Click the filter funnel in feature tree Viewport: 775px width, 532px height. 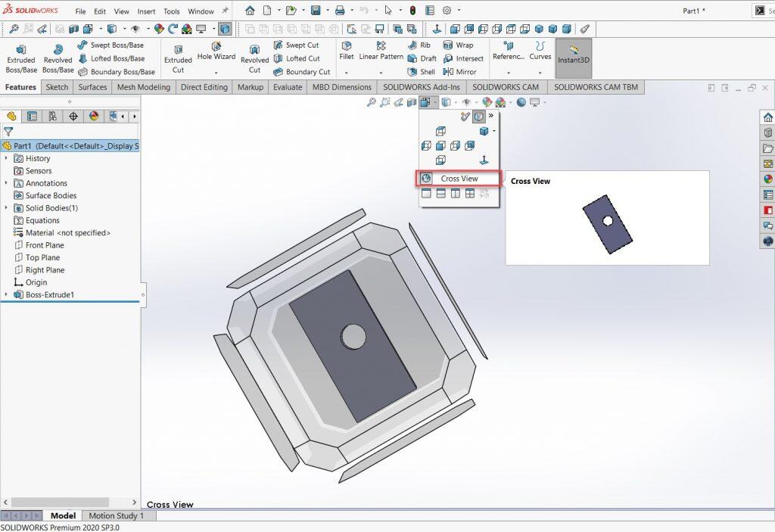coord(8,132)
